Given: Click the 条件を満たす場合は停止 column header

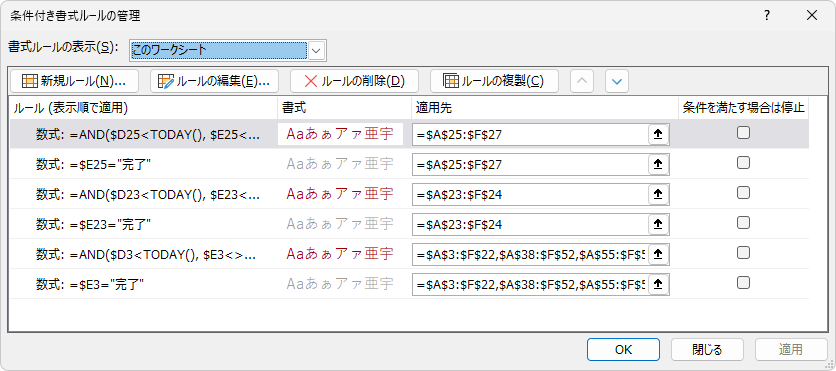Looking at the screenshot, I should [743, 108].
